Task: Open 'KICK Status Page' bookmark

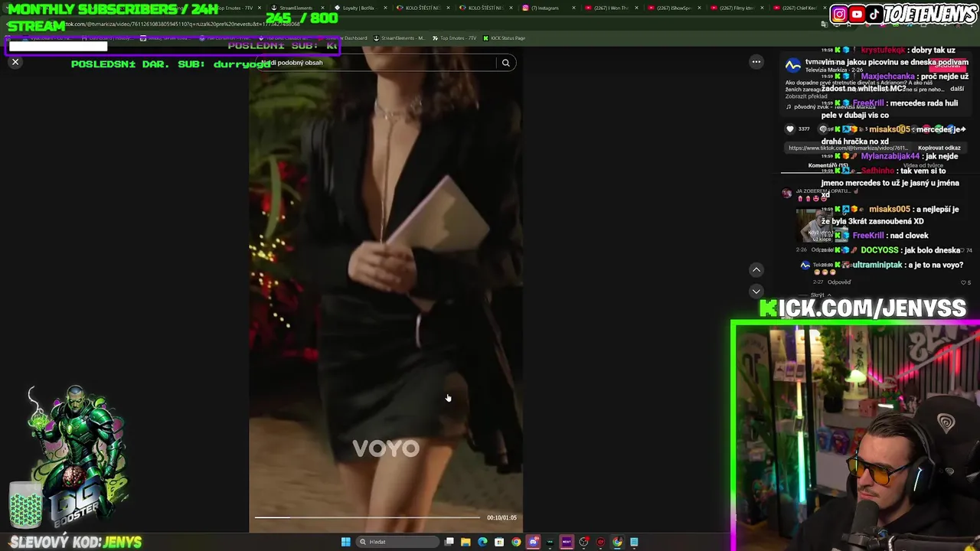Action: pyautogui.click(x=504, y=38)
